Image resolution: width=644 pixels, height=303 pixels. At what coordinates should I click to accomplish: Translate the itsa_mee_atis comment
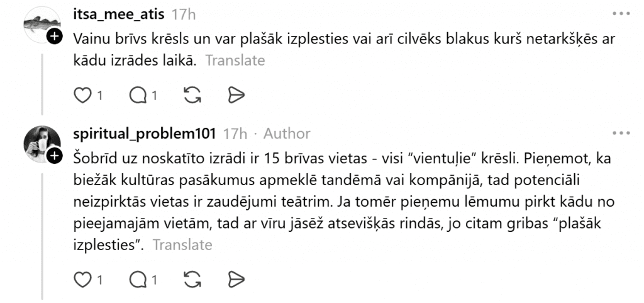[235, 61]
